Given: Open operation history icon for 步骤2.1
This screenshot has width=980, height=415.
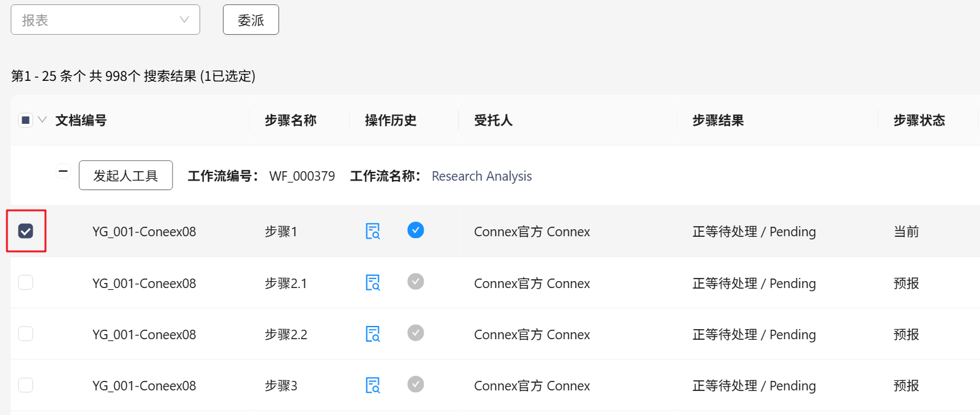Looking at the screenshot, I should point(373,282).
